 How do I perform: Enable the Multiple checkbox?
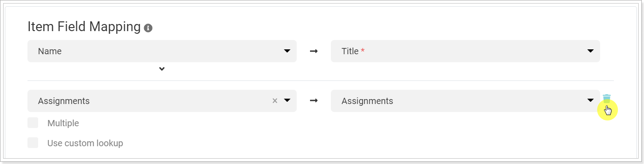click(33, 123)
